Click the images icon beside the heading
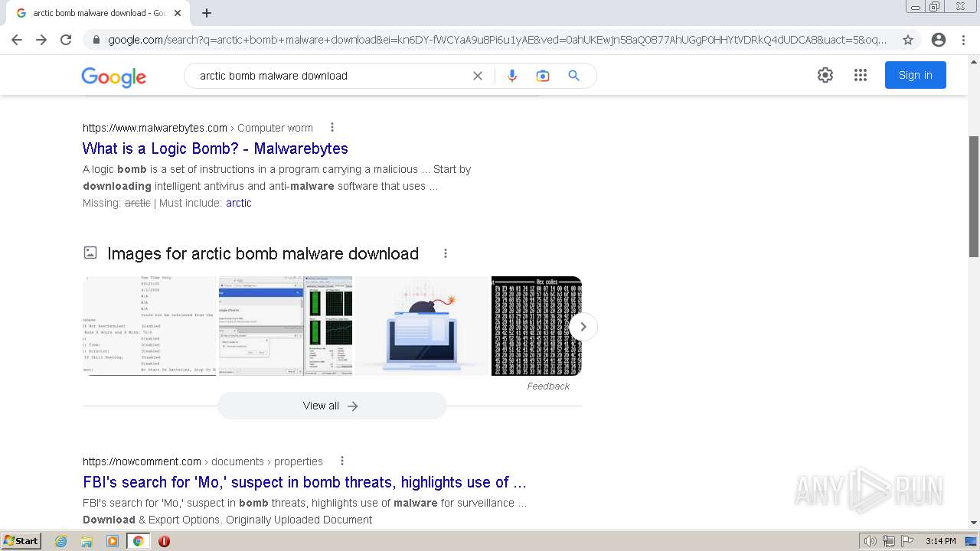Screen dimensions: 980x551 click(90, 253)
